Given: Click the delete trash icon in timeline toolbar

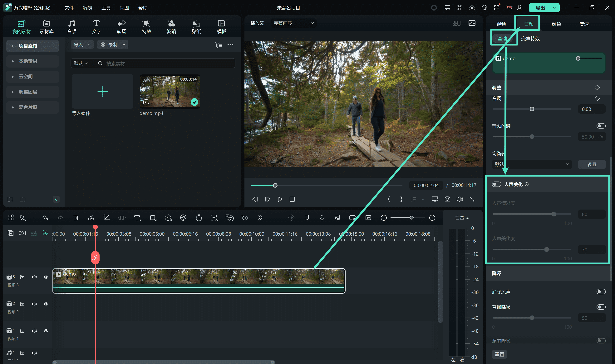Looking at the screenshot, I should 76,218.
